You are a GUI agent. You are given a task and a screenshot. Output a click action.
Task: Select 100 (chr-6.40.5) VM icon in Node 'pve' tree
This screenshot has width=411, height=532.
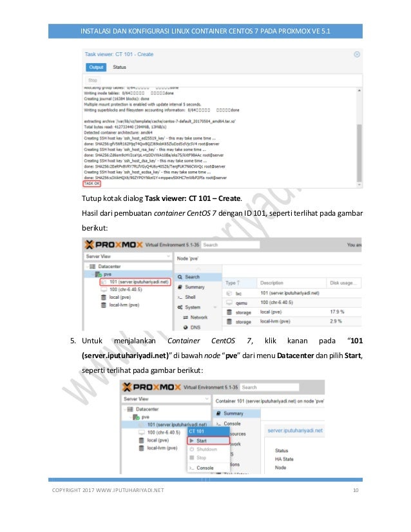pos(104,289)
